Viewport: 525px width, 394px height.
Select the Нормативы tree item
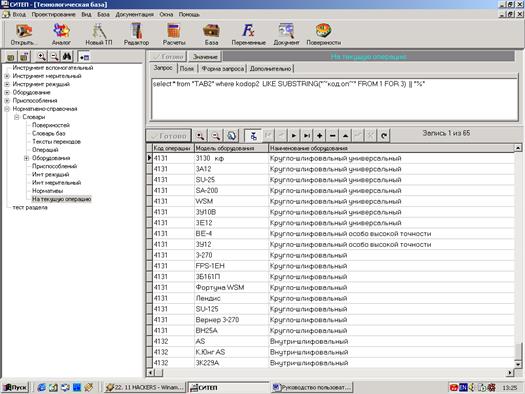48,191
